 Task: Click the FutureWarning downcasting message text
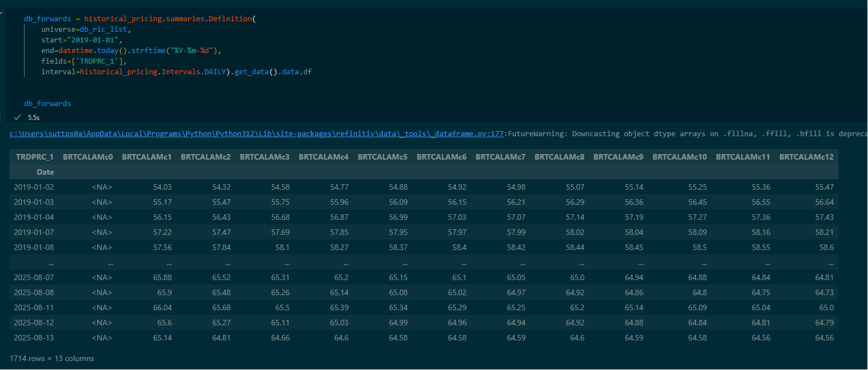685,134
